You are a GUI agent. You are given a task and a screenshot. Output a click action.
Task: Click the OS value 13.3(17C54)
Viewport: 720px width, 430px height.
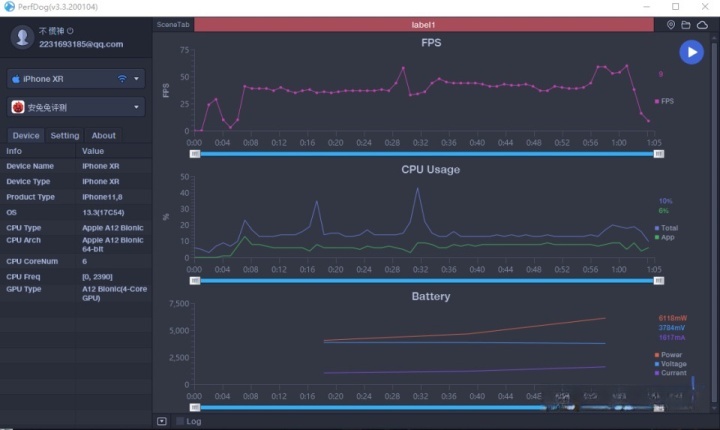[103, 212]
